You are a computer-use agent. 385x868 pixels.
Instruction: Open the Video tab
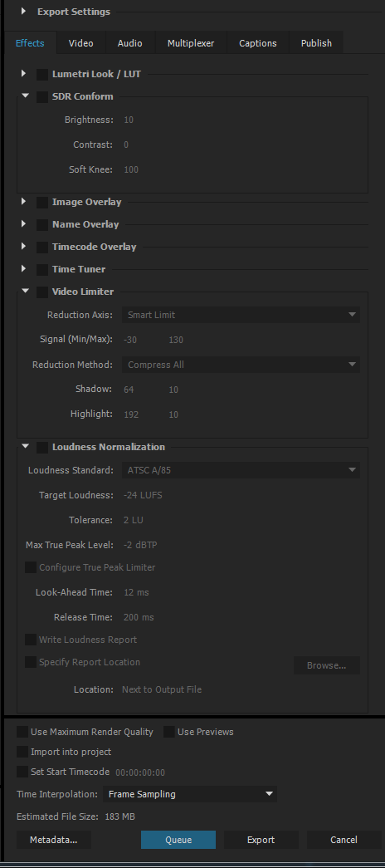[80, 43]
